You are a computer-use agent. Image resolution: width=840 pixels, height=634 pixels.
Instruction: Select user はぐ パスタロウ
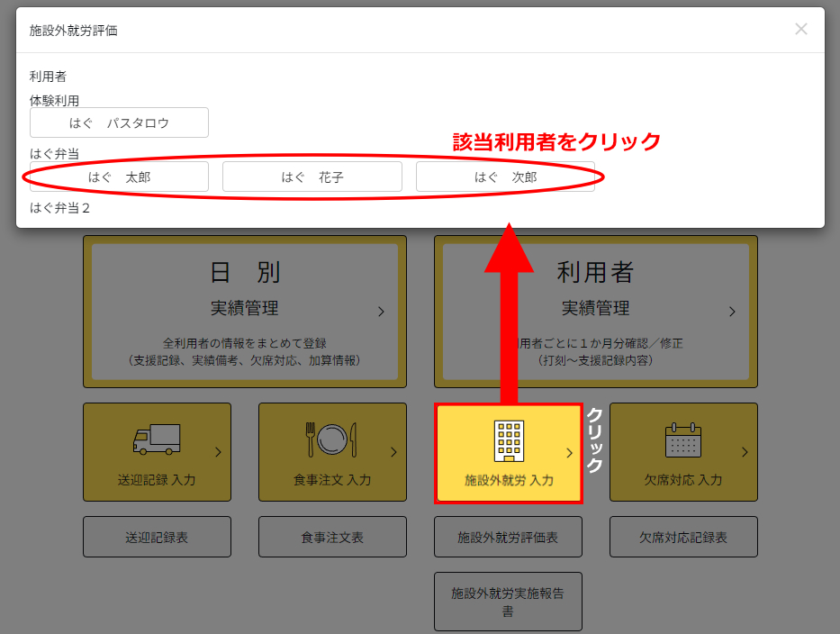119,122
